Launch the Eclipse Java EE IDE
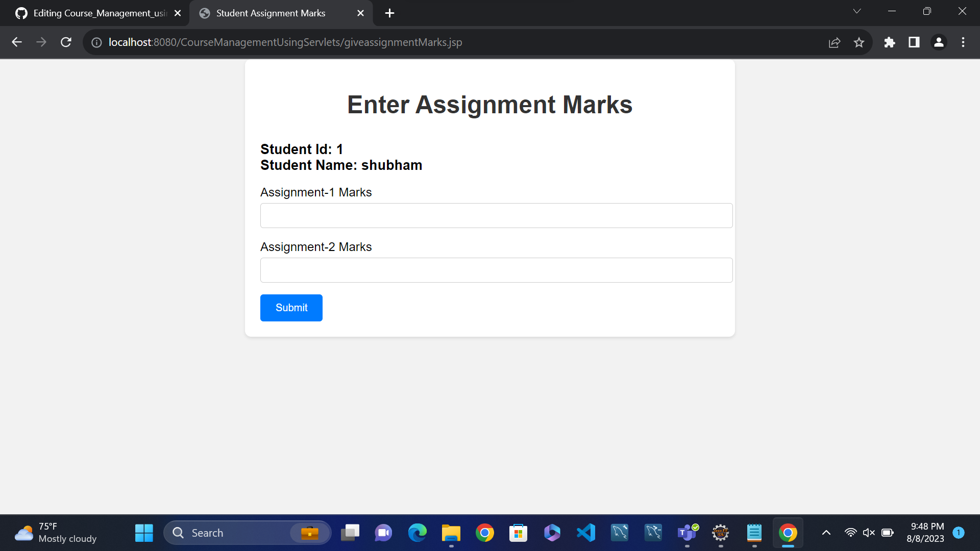The width and height of the screenshot is (980, 551). click(x=720, y=532)
